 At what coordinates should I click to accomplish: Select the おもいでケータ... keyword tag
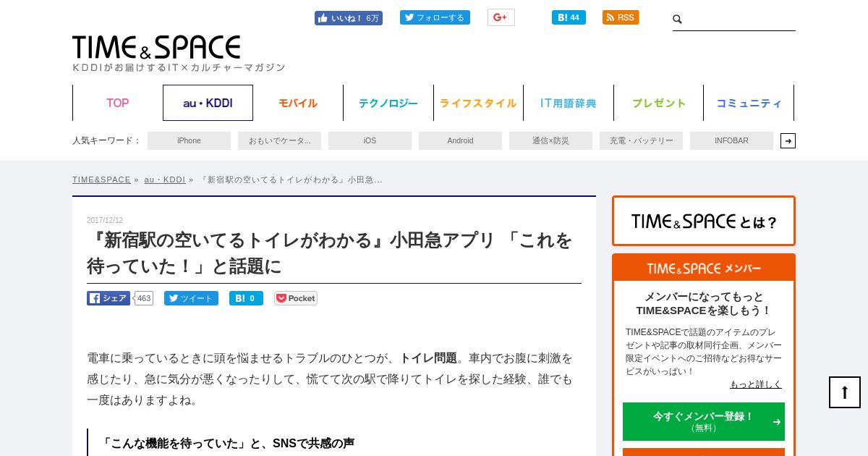(279, 140)
